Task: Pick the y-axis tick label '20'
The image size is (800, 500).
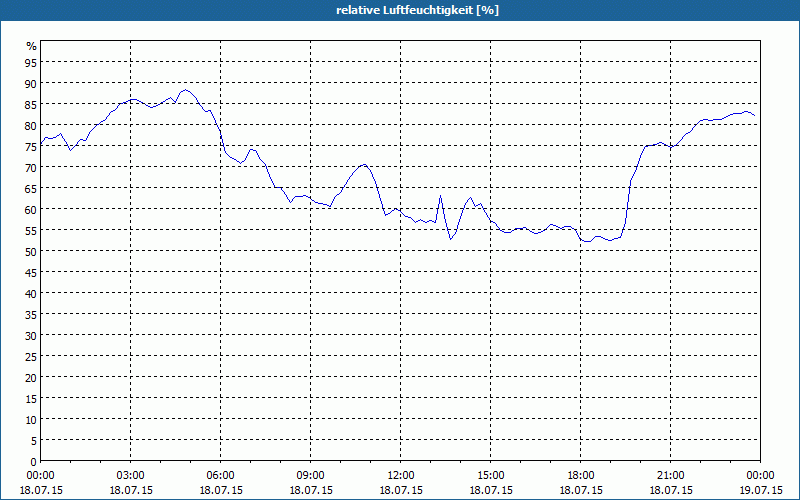Action: 31,377
